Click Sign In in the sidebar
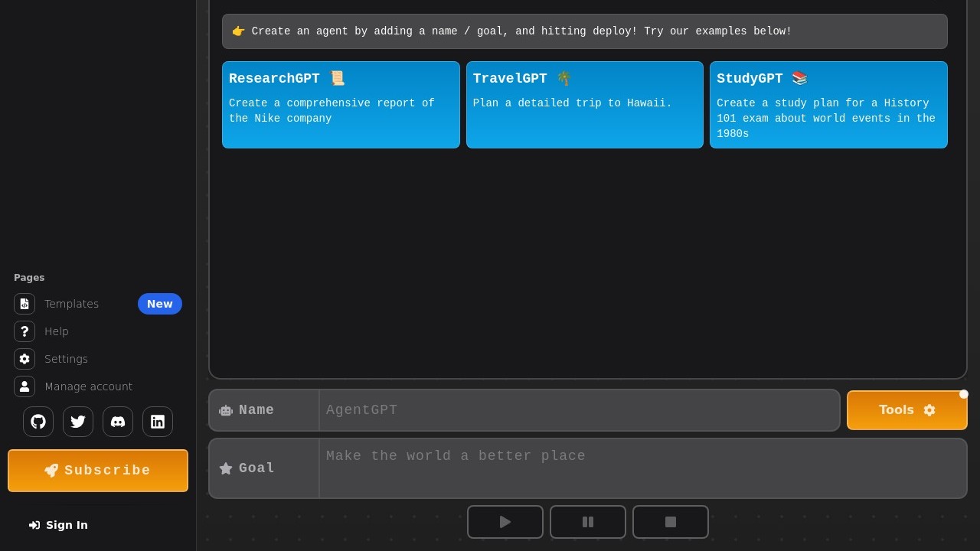Viewport: 980px width, 551px height. coord(59,525)
